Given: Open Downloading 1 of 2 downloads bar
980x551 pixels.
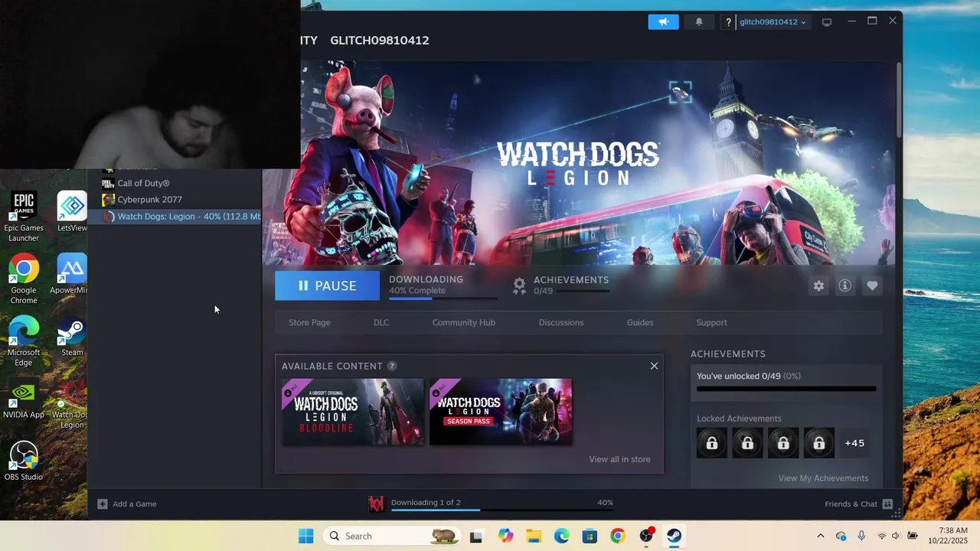Looking at the screenshot, I should tap(490, 504).
